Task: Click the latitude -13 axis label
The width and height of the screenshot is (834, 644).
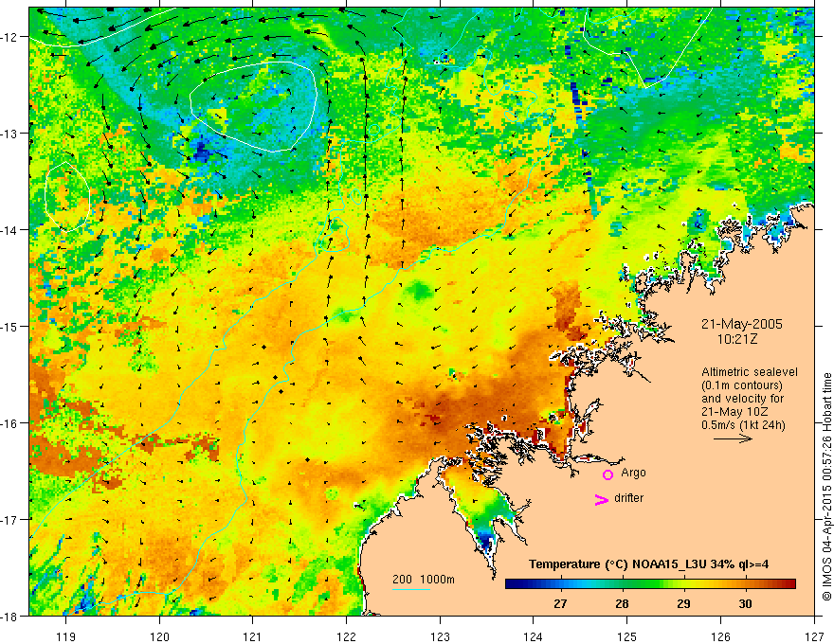Action: [x=10, y=134]
